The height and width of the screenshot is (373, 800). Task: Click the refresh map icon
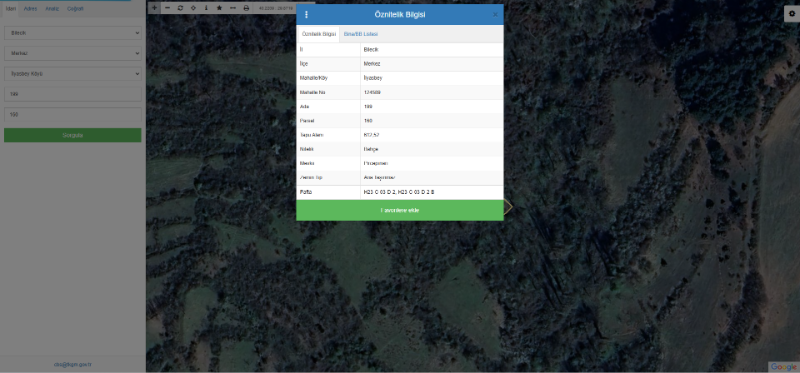point(180,8)
